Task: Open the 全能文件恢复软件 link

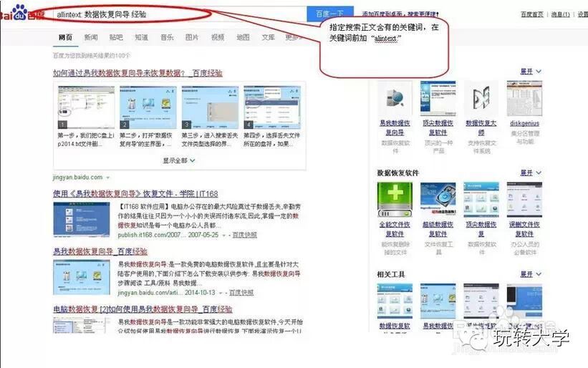Action: (x=395, y=229)
